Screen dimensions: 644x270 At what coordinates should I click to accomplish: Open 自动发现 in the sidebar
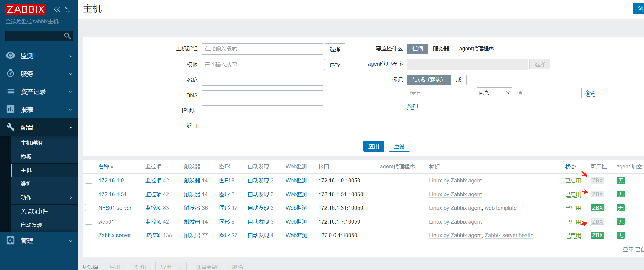click(x=44, y=225)
